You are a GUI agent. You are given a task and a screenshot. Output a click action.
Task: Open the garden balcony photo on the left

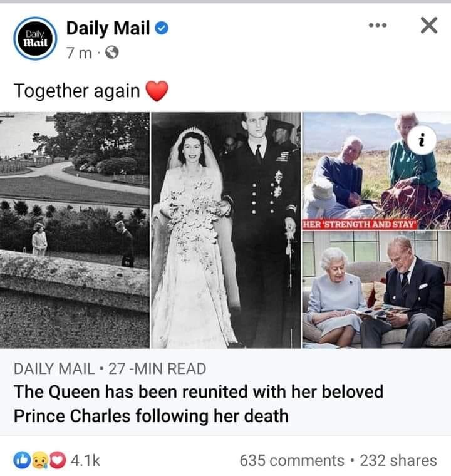coord(75,230)
